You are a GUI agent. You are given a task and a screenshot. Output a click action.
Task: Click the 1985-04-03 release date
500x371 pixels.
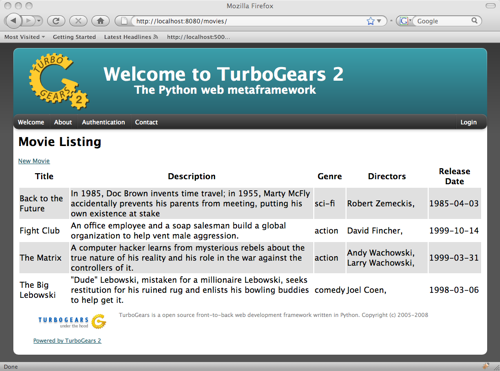click(x=454, y=203)
